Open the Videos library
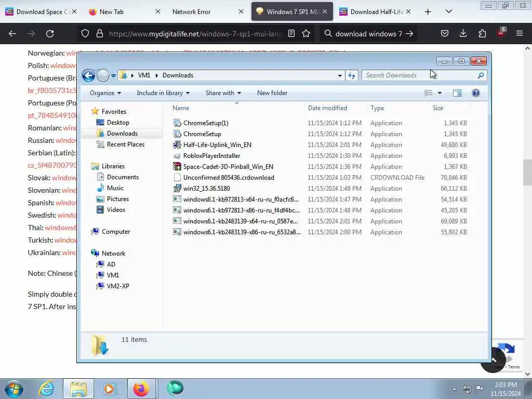This screenshot has height=399, width=532. 116,210
